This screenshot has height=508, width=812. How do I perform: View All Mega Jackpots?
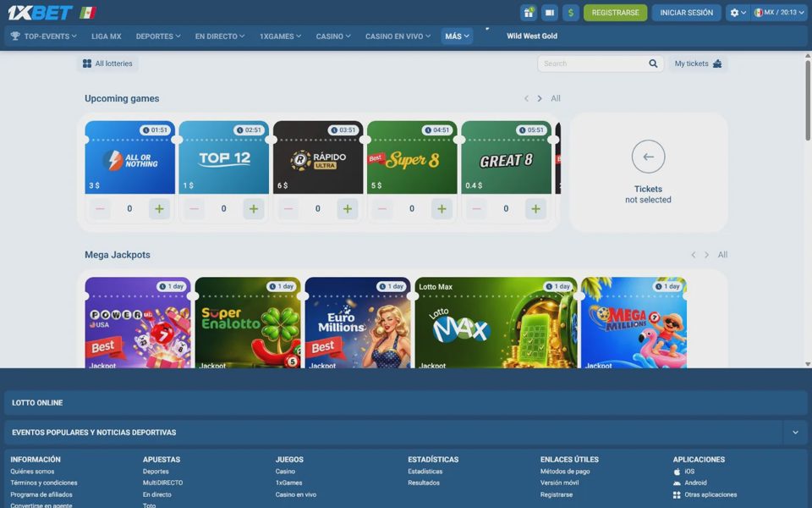(x=722, y=255)
